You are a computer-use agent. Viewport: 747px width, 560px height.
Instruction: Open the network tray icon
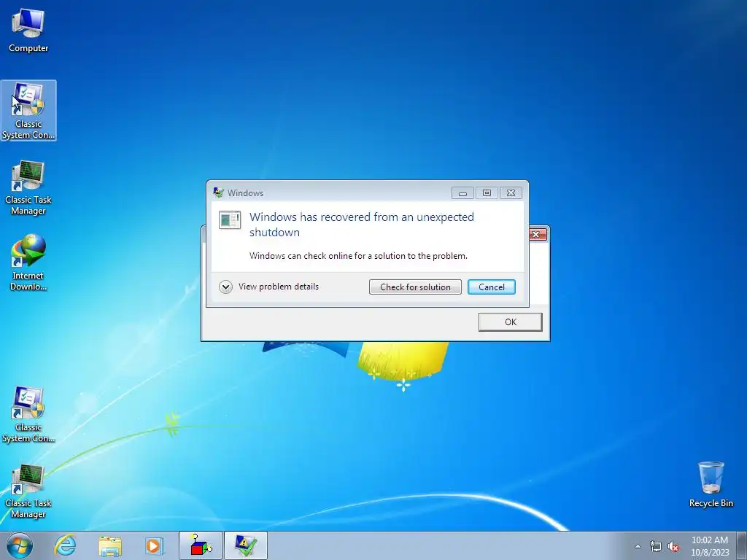point(656,547)
